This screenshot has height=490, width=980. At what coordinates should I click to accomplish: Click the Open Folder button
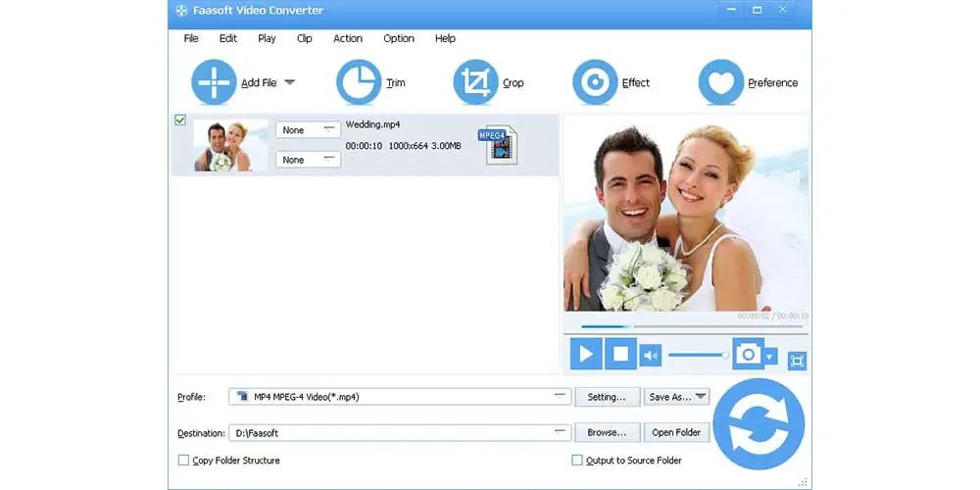coord(677,432)
